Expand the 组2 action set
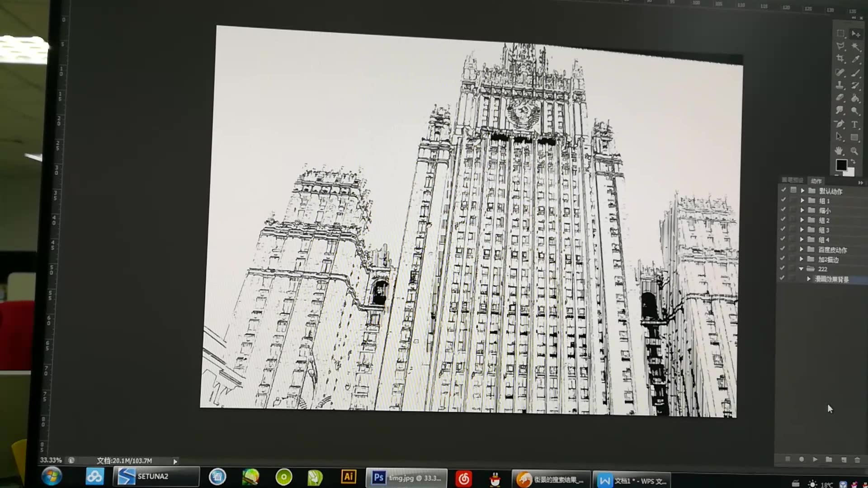868x488 pixels. pos(803,221)
